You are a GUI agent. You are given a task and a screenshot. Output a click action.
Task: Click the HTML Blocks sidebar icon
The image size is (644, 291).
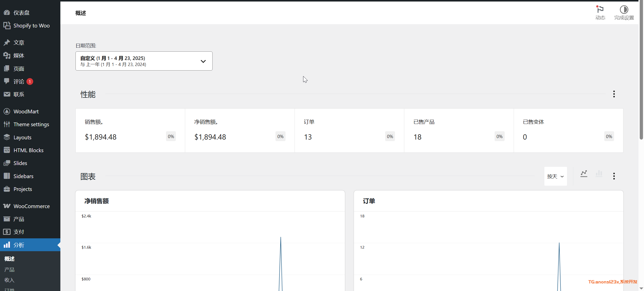[7, 150]
